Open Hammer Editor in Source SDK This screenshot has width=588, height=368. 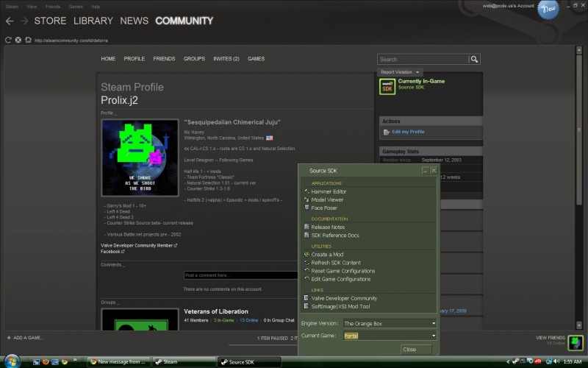click(329, 191)
